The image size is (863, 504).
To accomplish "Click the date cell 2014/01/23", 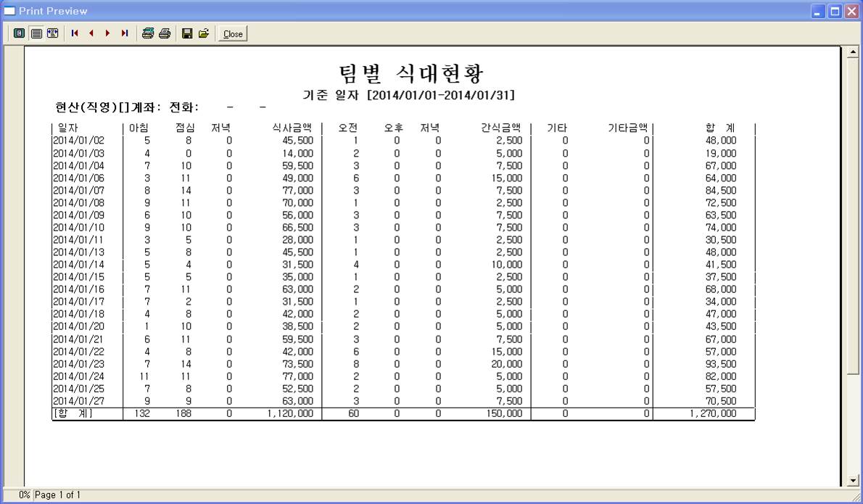I will 79,364.
